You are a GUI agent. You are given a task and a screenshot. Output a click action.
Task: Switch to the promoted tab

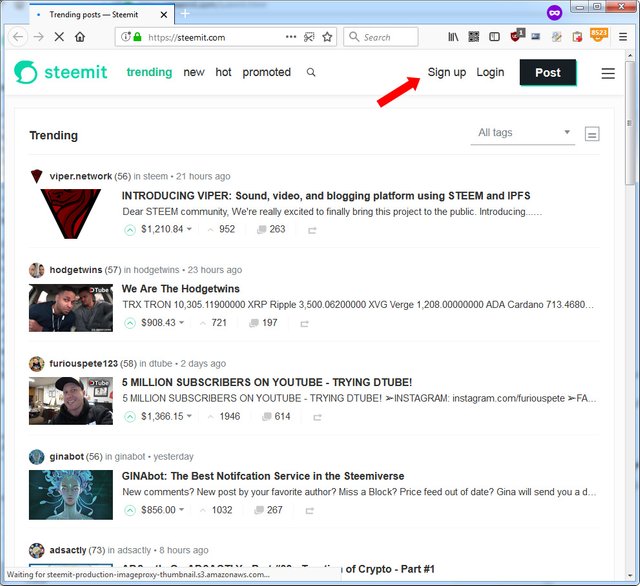click(267, 72)
